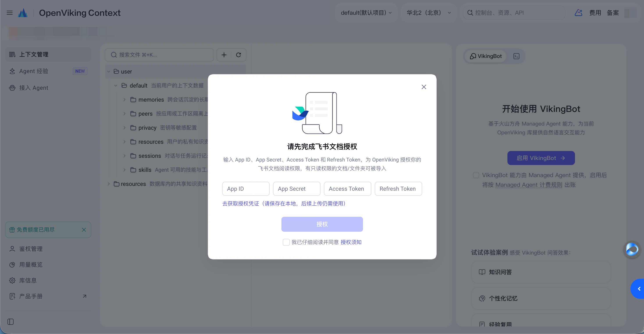Expand the user resources subfolder
Viewport: 644px width, 334px height.
coord(125,142)
